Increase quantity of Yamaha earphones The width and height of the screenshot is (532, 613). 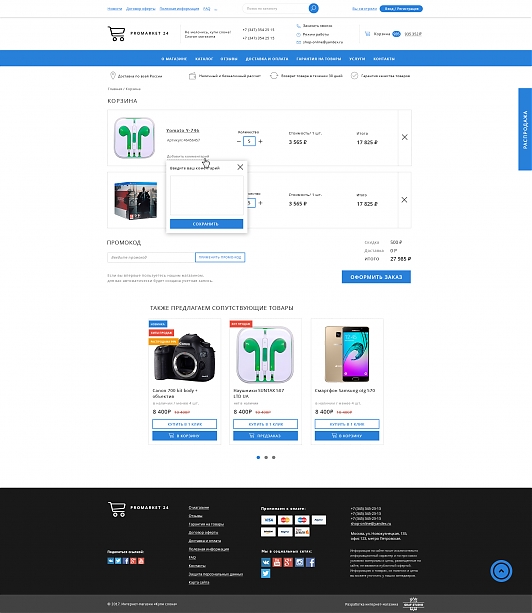point(260,142)
